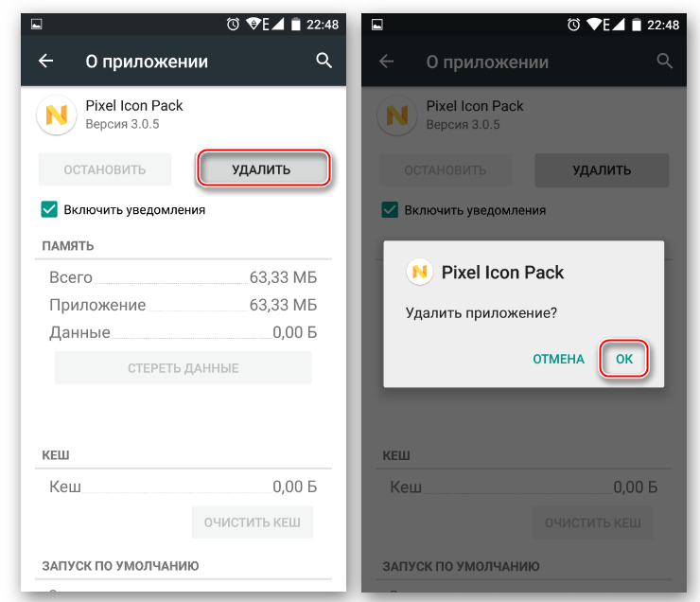This screenshot has height=602, width=700.
Task: Tap the Wi-Fi signal icon in the left status bar
Action: tap(255, 25)
